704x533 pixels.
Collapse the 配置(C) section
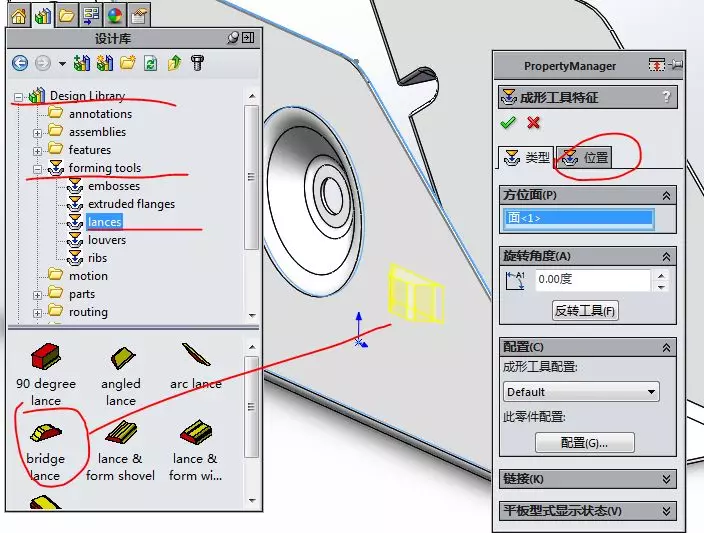666,347
